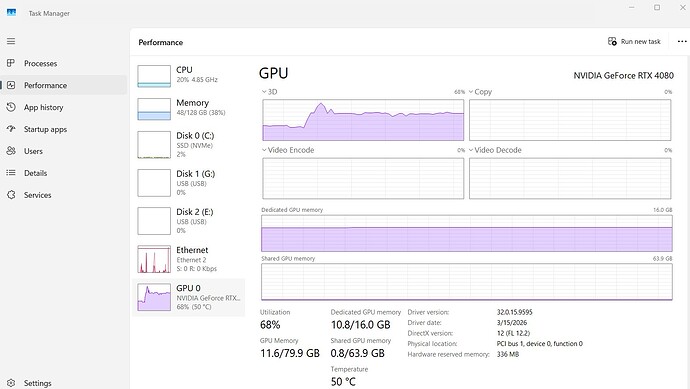
Task: Click the GPU 0 label
Action: coord(188,288)
